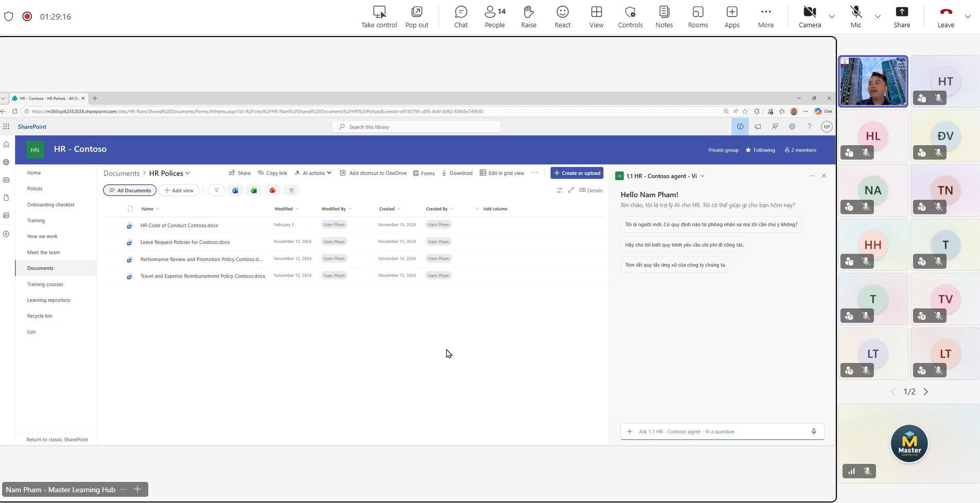The image size is (980, 503).
Task: Click the Create or upload button
Action: coord(576,173)
